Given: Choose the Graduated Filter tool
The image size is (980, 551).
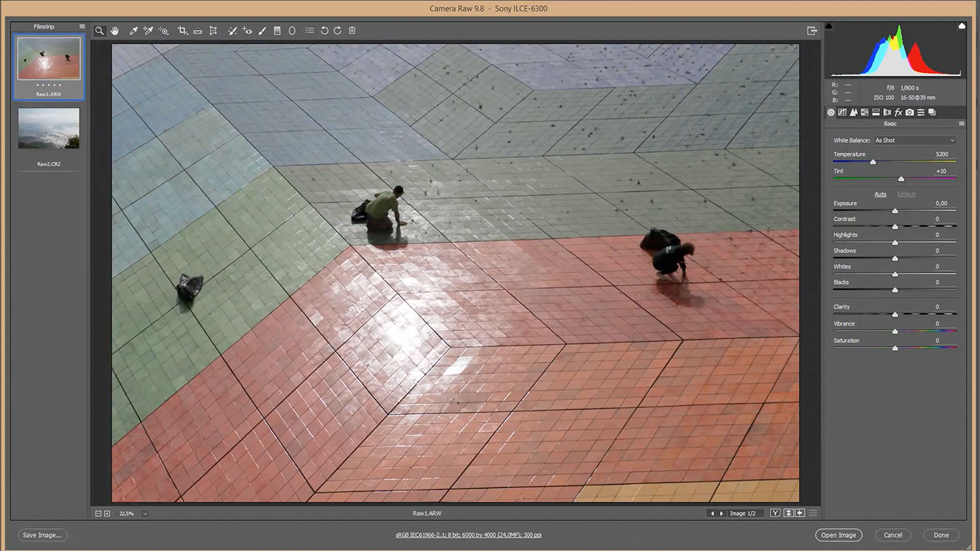Looking at the screenshot, I should 277,31.
